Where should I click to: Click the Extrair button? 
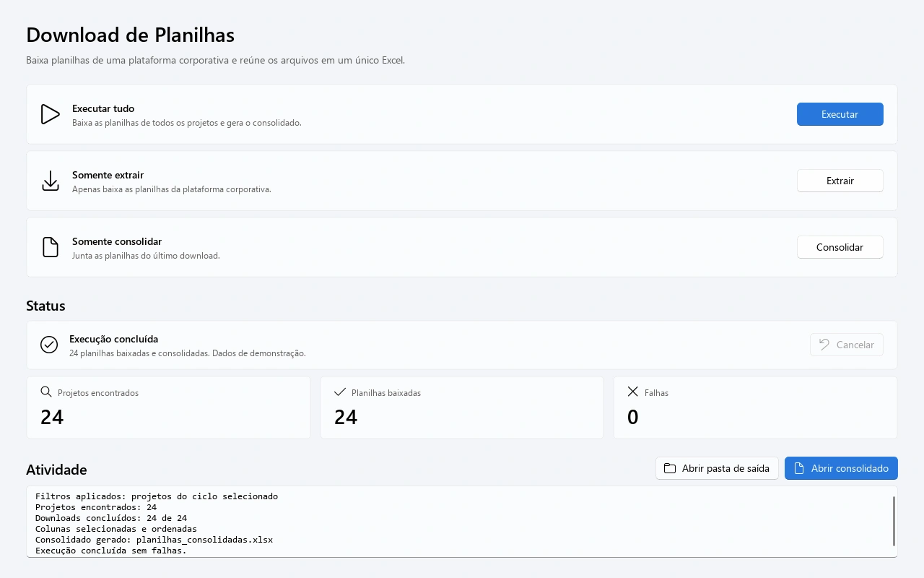[x=840, y=181]
